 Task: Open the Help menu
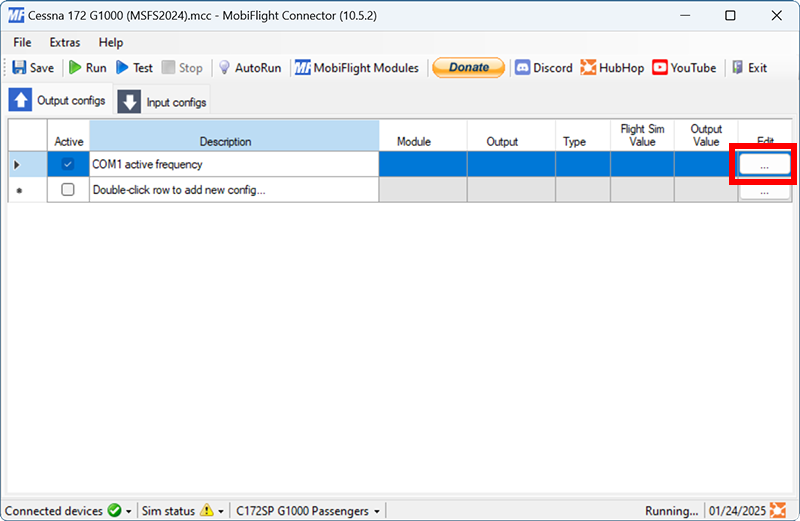(111, 42)
